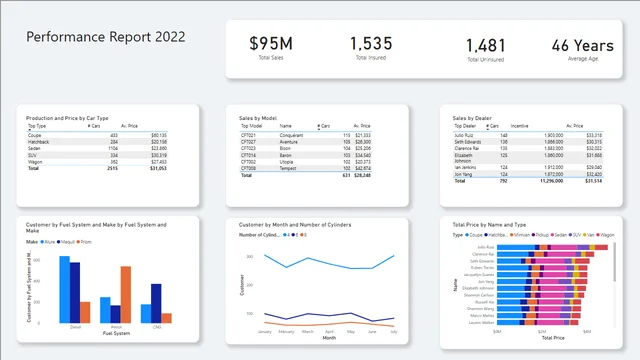Select the Clarence Rai dealer row
This screenshot has height=360, width=640.
(528, 148)
